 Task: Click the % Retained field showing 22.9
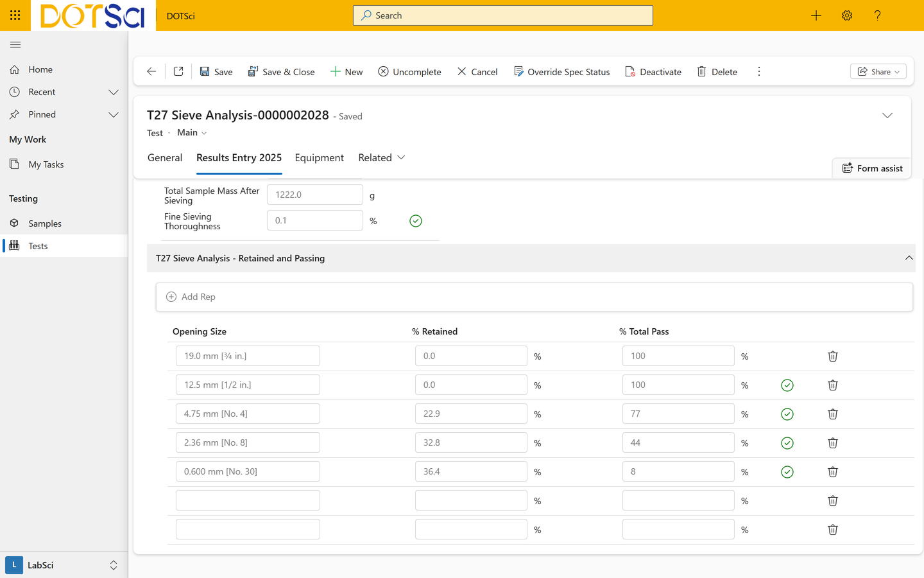coord(471,414)
